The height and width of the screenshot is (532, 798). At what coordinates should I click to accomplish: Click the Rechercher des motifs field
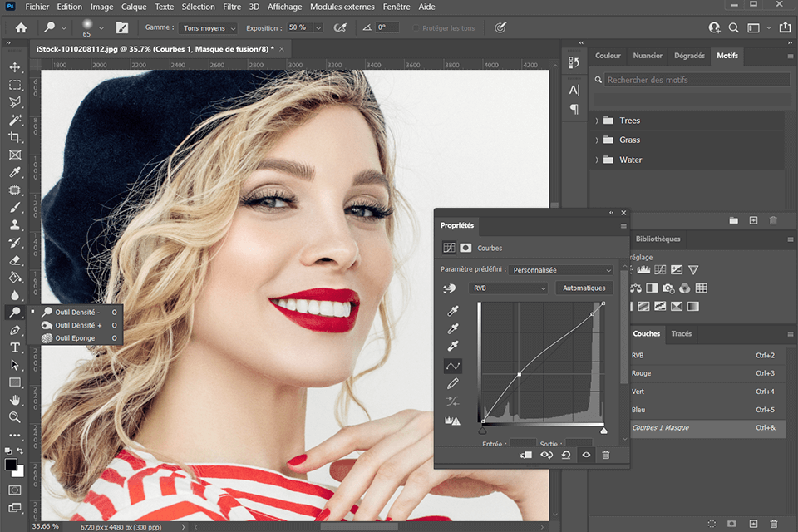coord(697,80)
